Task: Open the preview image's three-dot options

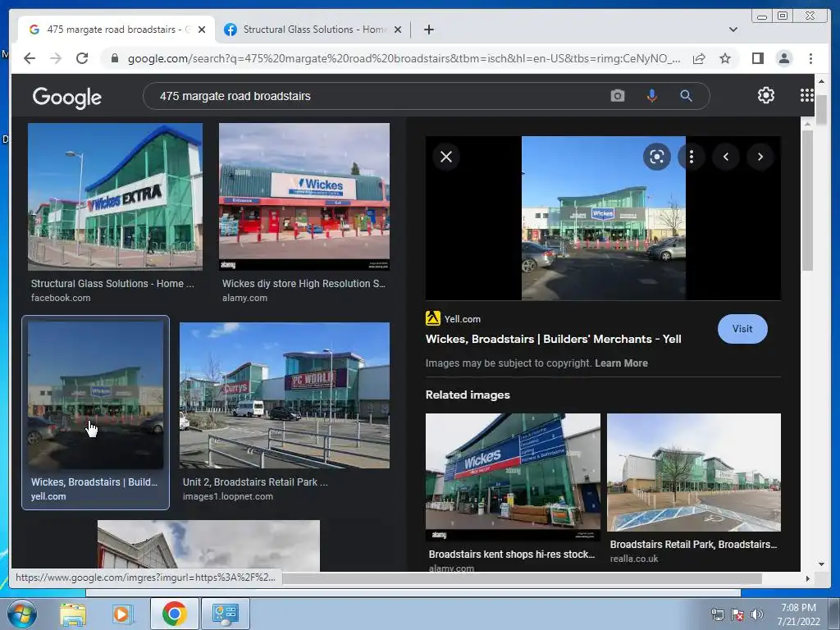Action: click(x=691, y=157)
